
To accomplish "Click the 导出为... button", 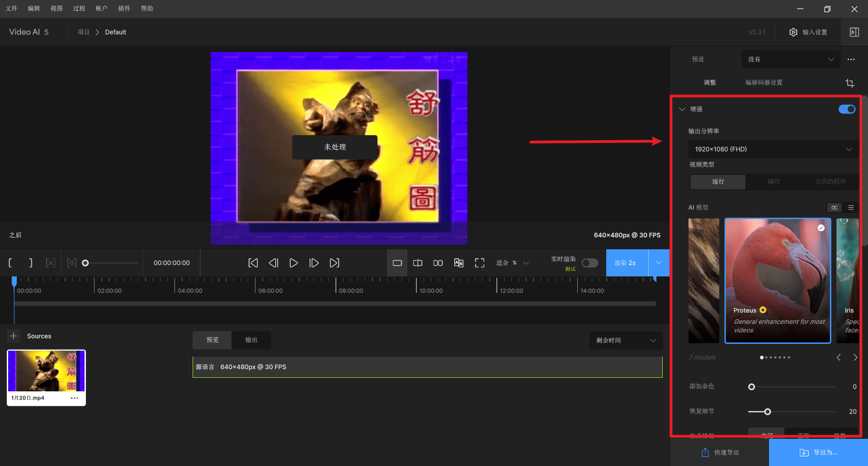I will coord(819,452).
